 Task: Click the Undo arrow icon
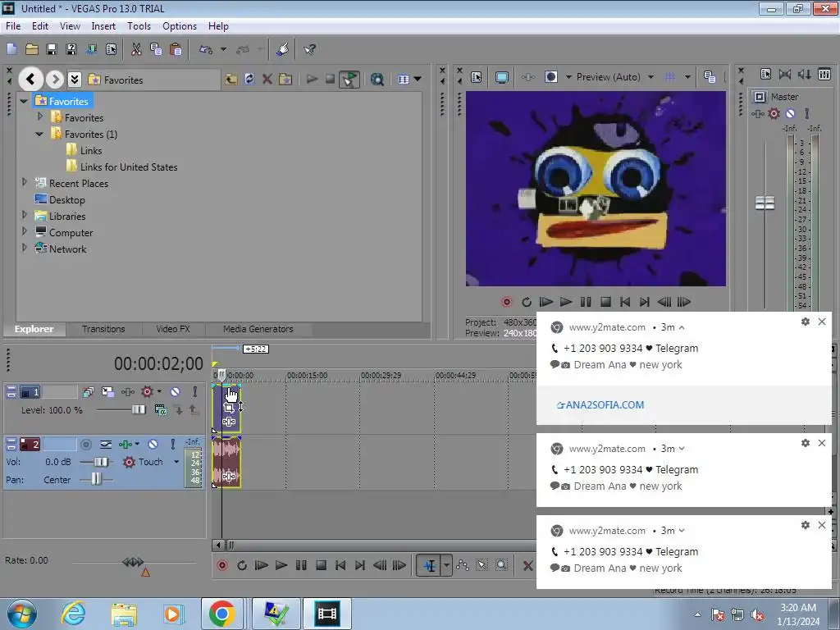[206, 49]
